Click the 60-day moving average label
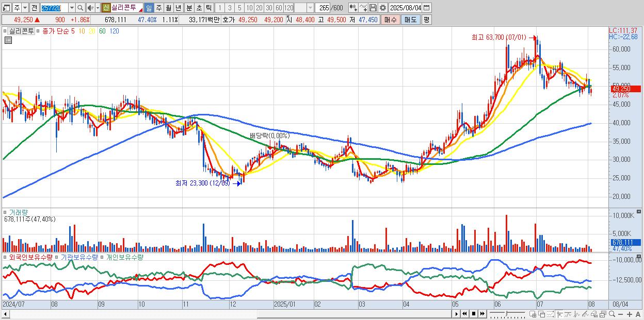The image size is (644, 320). pyautogui.click(x=102, y=31)
